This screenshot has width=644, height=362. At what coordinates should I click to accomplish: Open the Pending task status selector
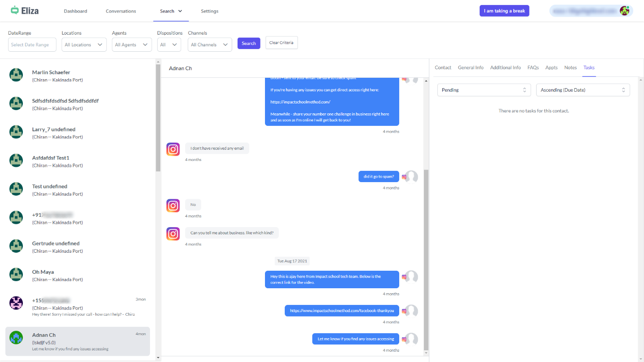tap(484, 90)
